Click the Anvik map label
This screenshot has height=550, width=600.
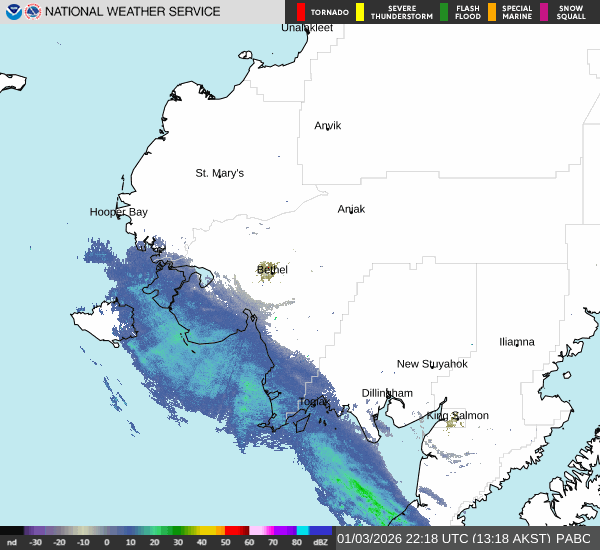tap(328, 126)
